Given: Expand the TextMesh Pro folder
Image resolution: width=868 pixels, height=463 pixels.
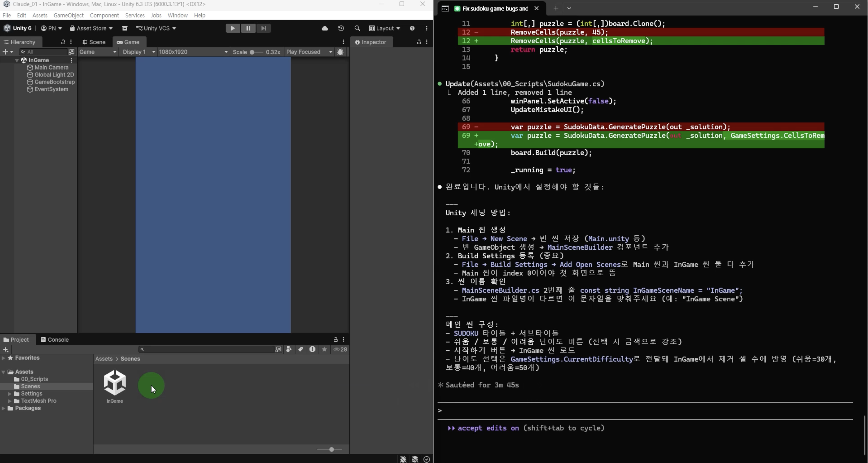Looking at the screenshot, I should point(10,401).
